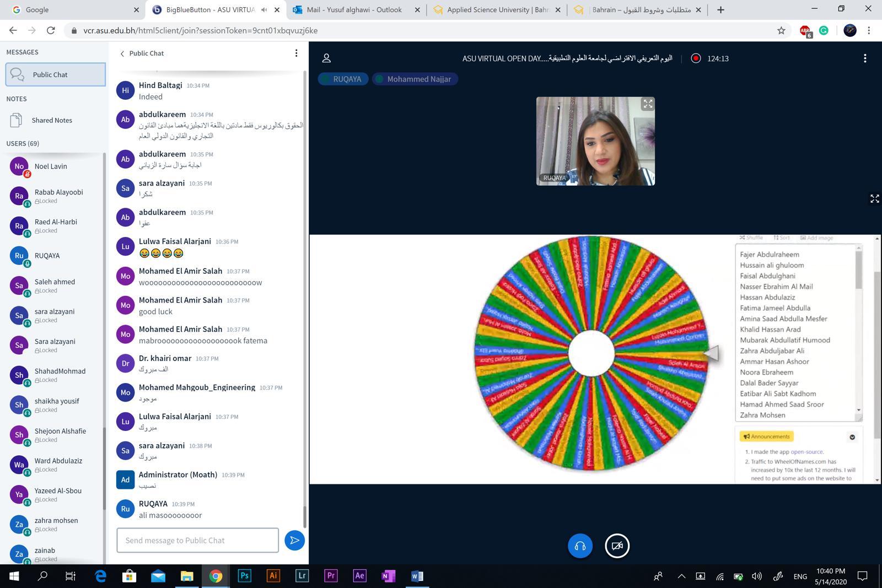This screenshot has width=882, height=588.
Task: Click the Mohammed Najjar talking indicator chip
Action: (415, 79)
